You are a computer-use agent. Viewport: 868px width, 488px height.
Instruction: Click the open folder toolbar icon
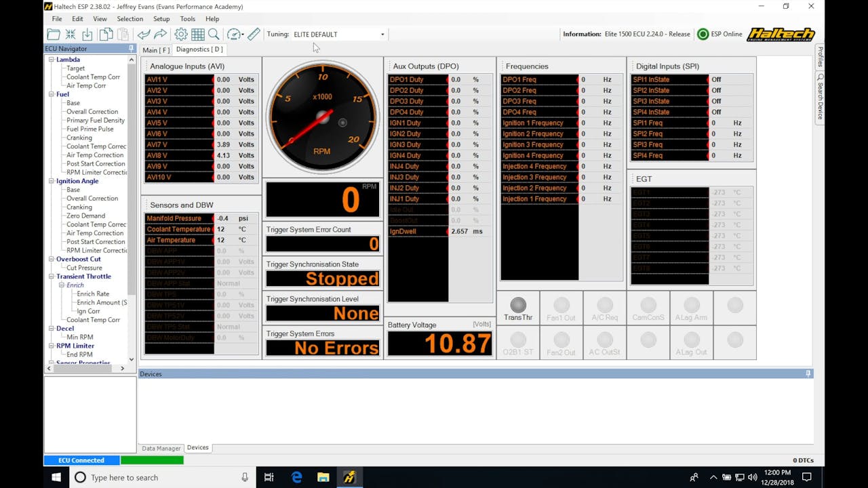coord(54,35)
